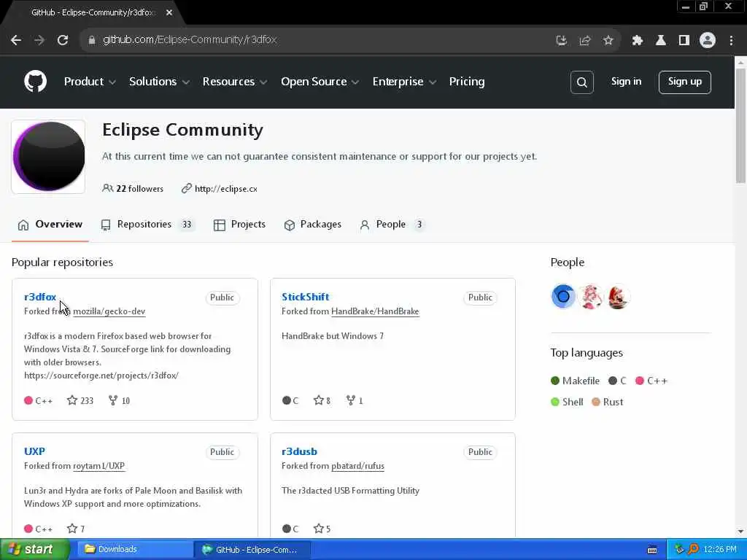Expand the Product menu
Image resolution: width=747 pixels, height=560 pixels.
coord(90,82)
